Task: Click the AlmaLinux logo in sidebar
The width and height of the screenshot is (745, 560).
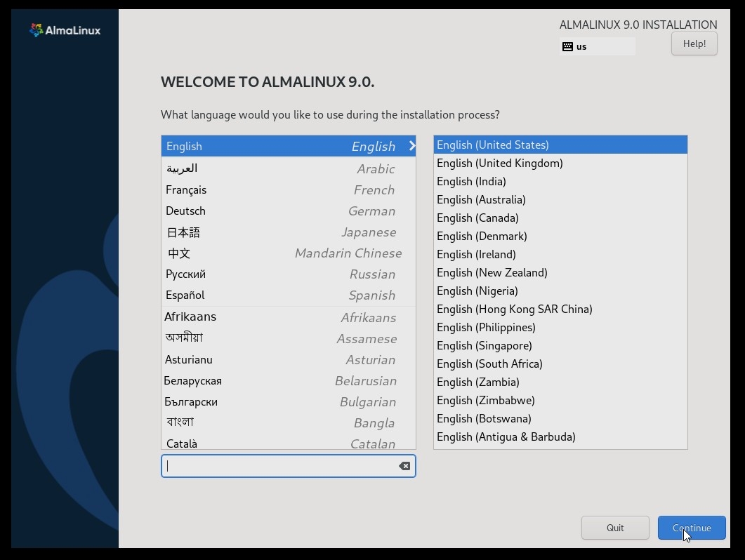Action: [x=65, y=30]
